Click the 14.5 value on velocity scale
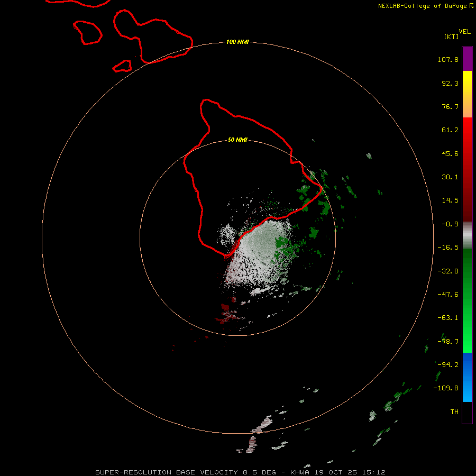 [x=450, y=200]
